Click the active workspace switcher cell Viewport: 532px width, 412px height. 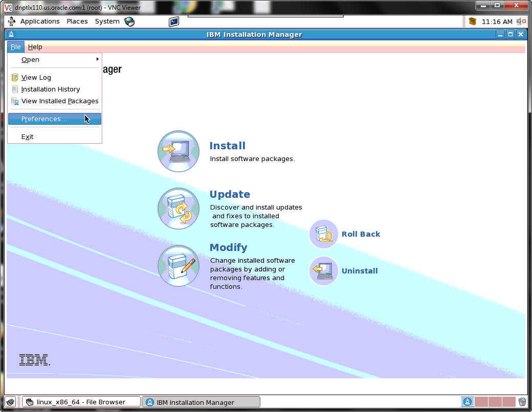pos(467,402)
